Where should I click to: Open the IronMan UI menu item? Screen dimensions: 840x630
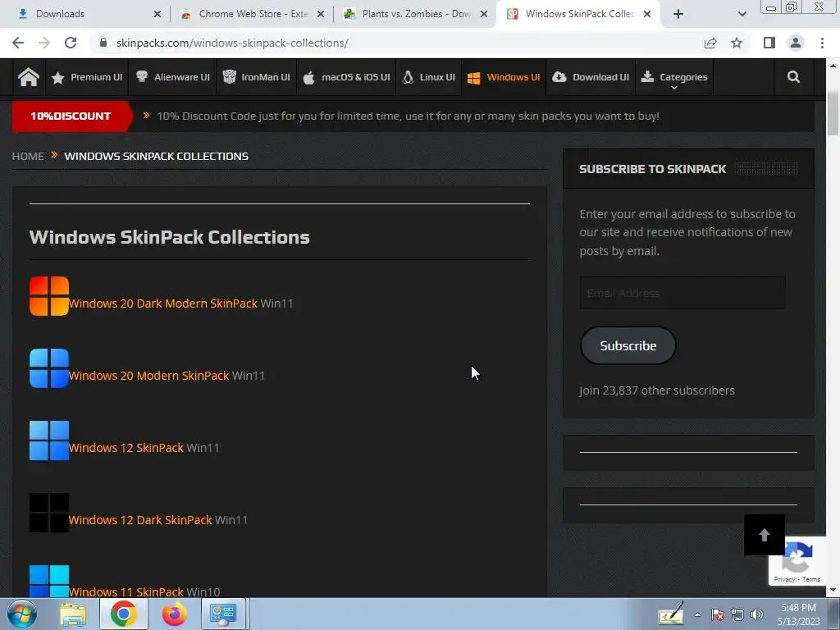coord(256,78)
